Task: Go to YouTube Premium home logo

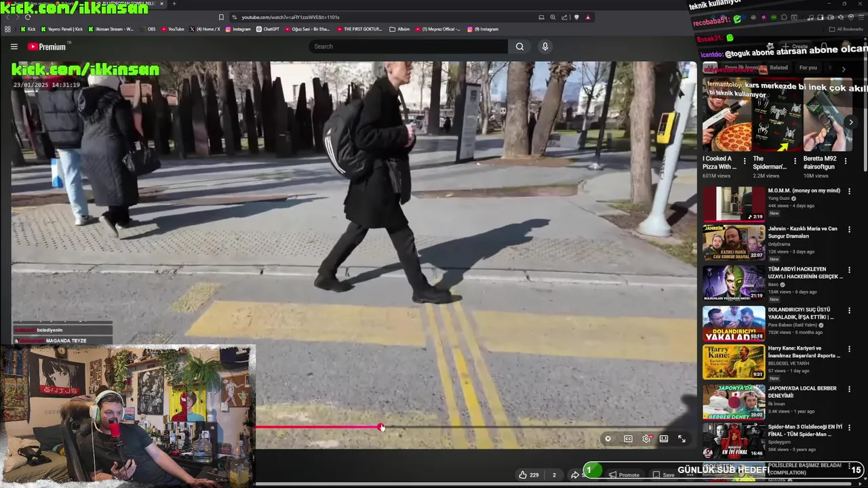Action: point(47,47)
